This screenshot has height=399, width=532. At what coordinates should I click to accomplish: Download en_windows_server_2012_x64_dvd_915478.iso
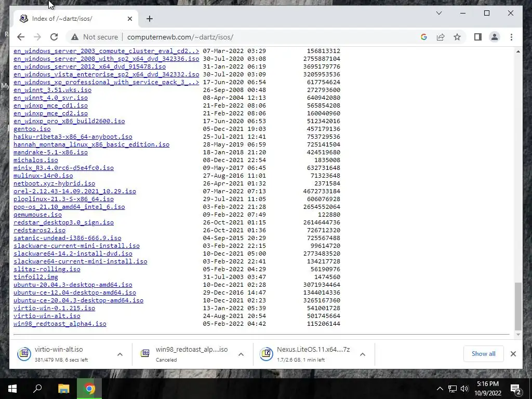click(89, 66)
